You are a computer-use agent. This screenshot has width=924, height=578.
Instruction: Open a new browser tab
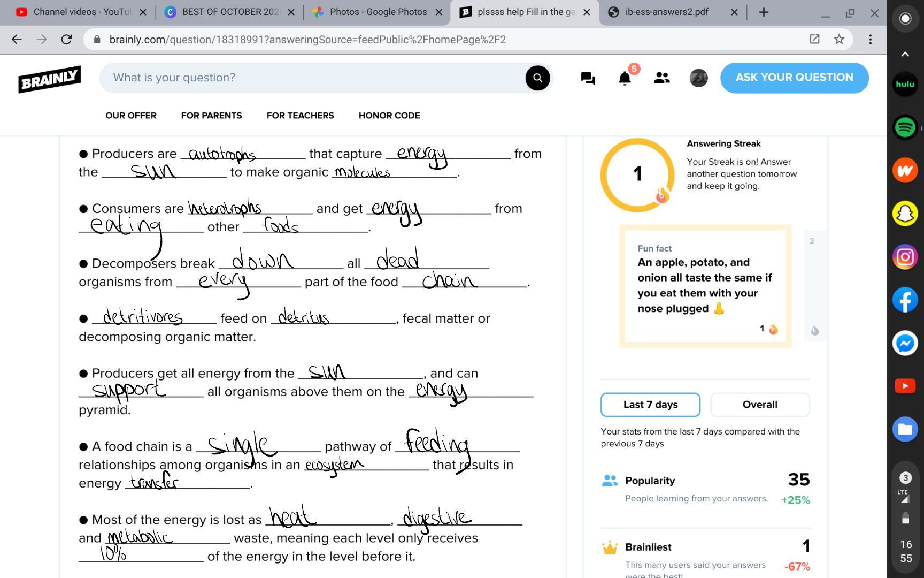(x=764, y=12)
